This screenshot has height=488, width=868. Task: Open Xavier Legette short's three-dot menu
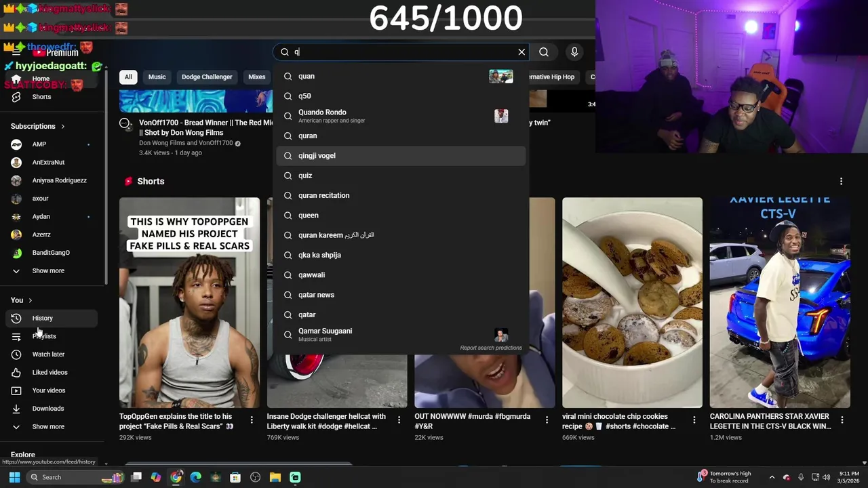point(842,420)
